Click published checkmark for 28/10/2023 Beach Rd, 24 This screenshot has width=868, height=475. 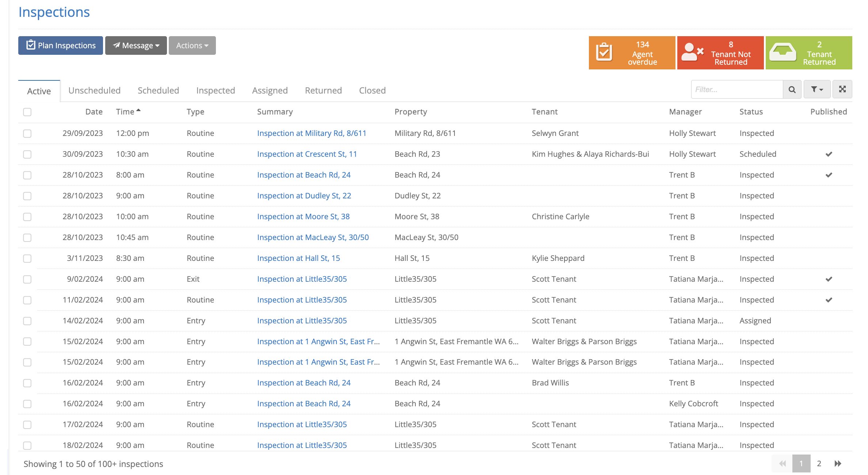point(829,175)
